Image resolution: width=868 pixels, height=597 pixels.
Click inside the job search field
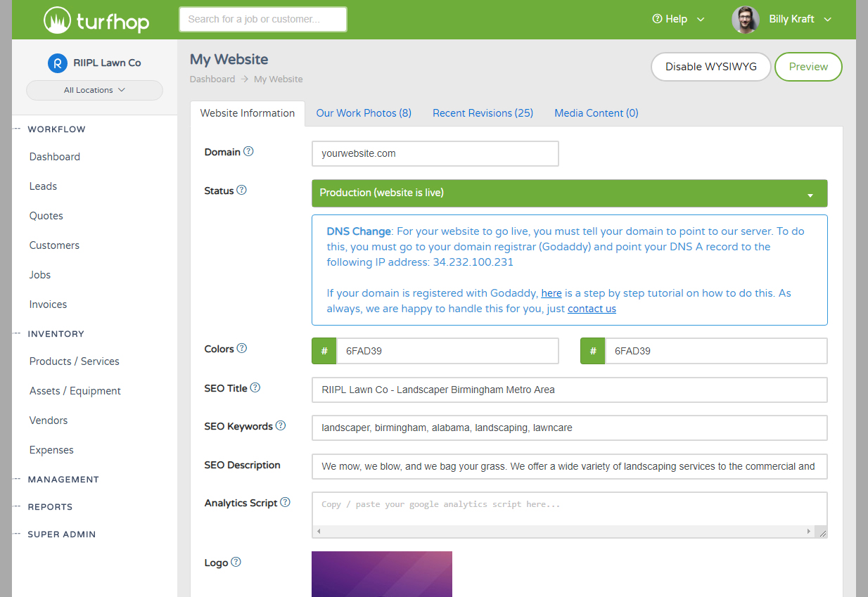pyautogui.click(x=262, y=19)
